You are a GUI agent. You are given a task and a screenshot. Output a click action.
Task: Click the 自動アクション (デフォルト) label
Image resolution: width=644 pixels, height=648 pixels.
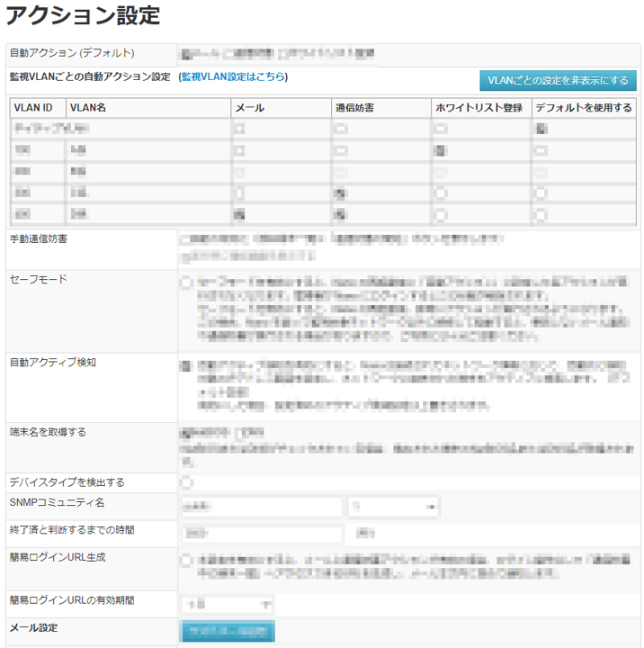[72, 53]
